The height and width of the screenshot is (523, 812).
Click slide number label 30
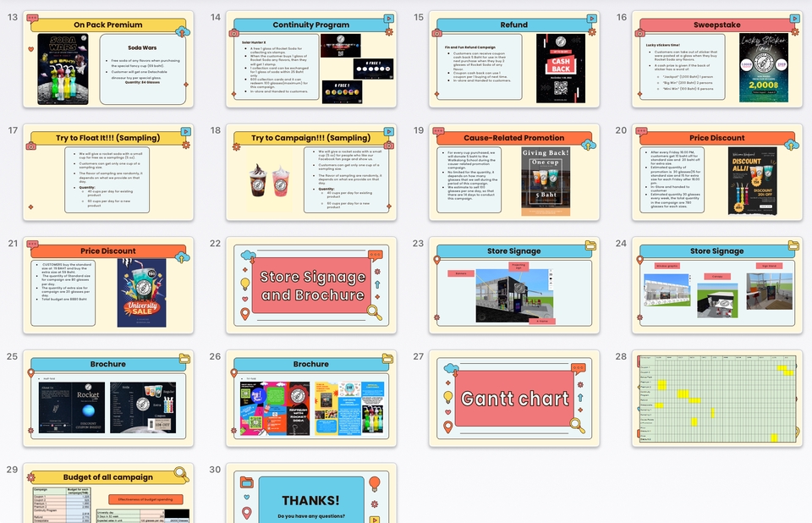click(x=216, y=469)
